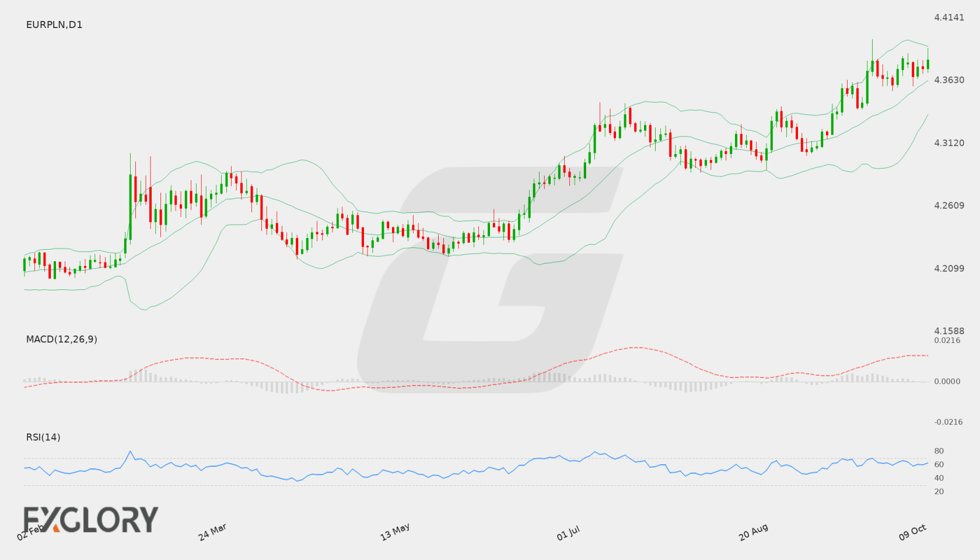Click the RSI 40 level label

[939, 478]
